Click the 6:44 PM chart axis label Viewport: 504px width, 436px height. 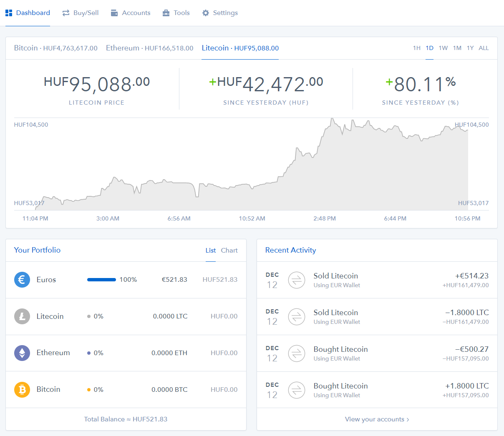pyautogui.click(x=395, y=218)
